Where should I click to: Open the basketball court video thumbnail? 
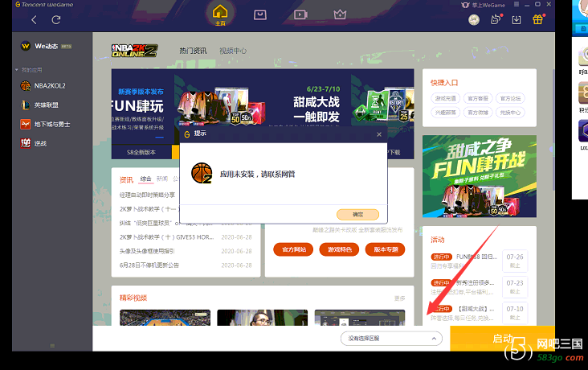(x=165, y=318)
